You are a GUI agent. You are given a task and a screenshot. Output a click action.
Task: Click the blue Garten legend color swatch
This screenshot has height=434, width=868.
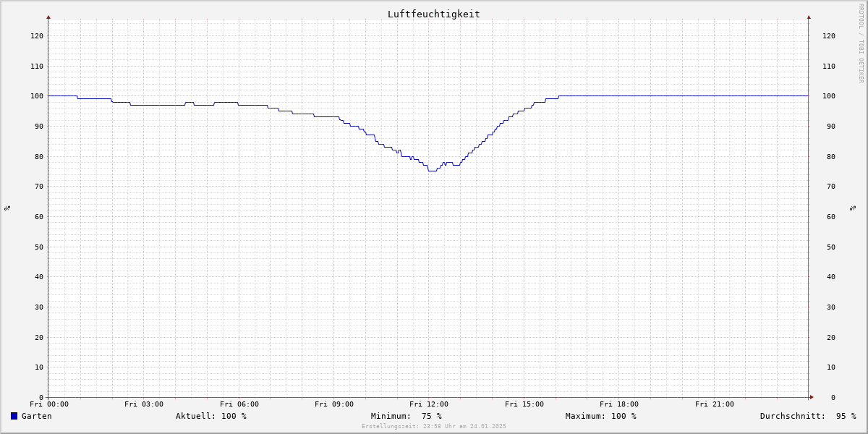(14, 416)
